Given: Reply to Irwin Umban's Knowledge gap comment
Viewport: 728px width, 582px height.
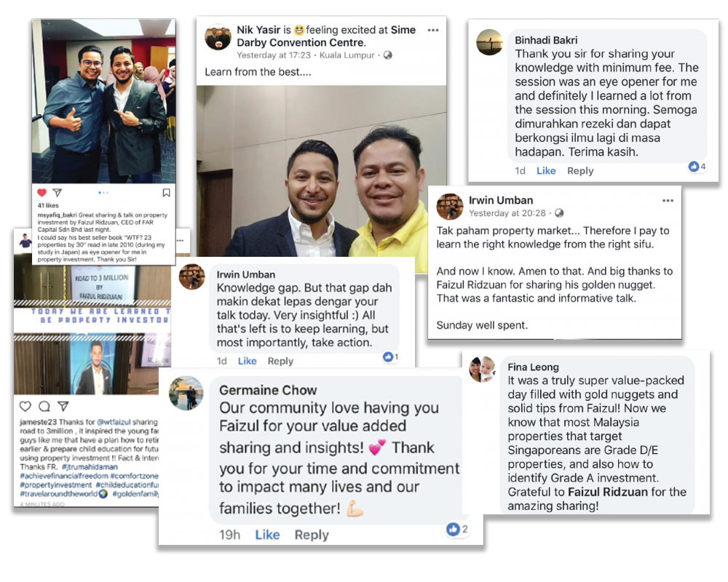Looking at the screenshot, I should point(280,361).
